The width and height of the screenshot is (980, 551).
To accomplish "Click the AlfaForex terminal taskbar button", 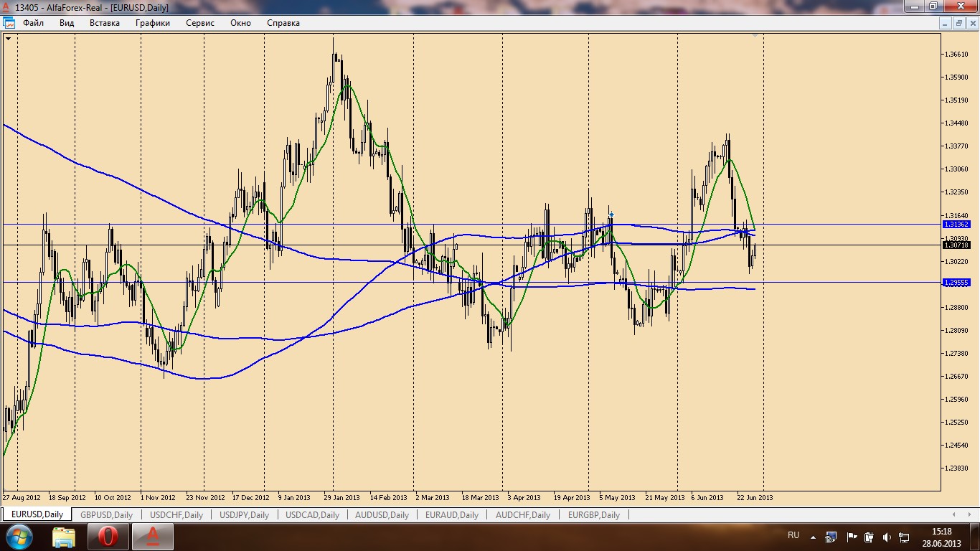I will click(153, 537).
